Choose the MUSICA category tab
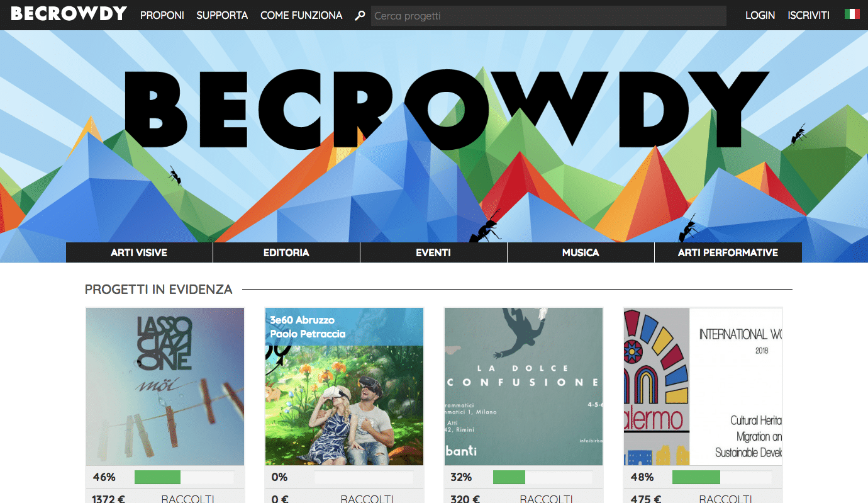This screenshot has width=868, height=503. point(581,252)
